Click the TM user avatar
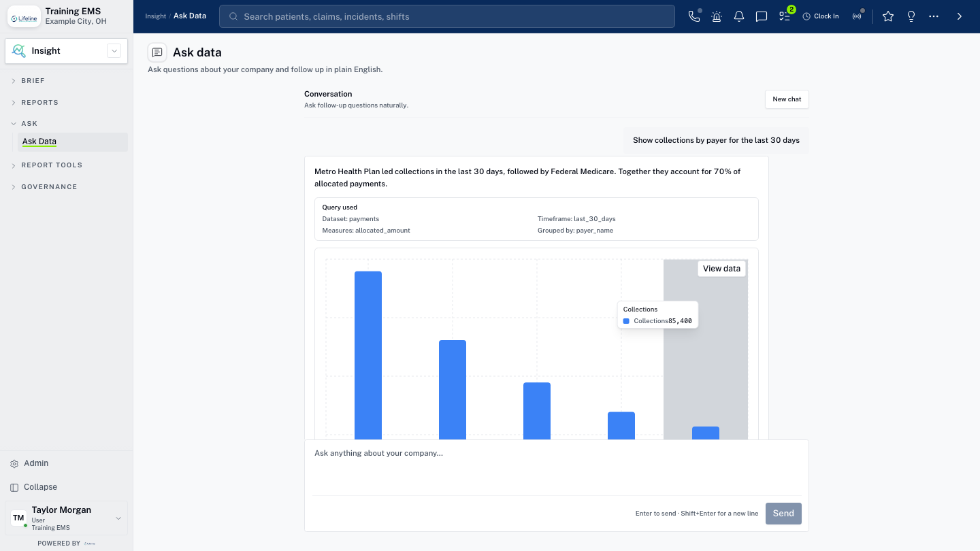Viewport: 980px width, 551px height. (x=18, y=518)
